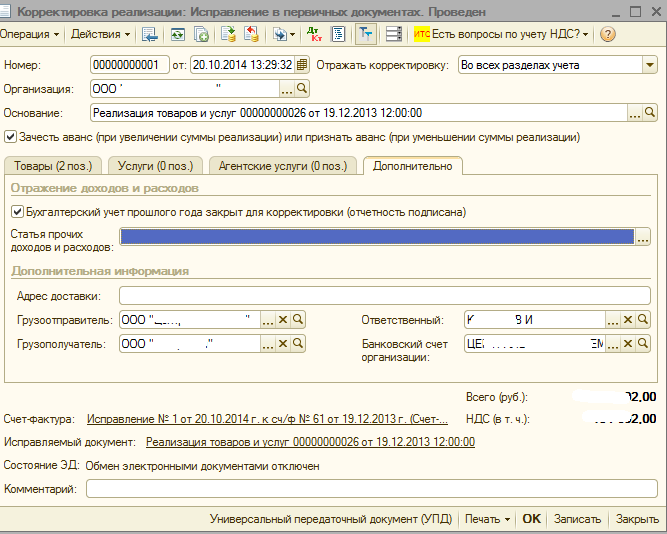This screenshot has height=534, width=667.
Task: Clear the Ответственный field with X icon
Action: 628,320
